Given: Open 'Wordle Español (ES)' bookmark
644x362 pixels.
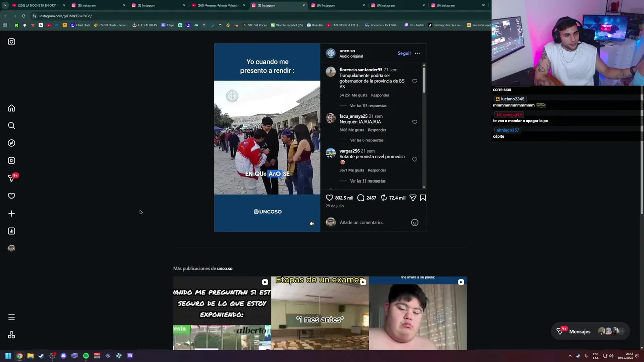Looking at the screenshot, I should (x=287, y=25).
